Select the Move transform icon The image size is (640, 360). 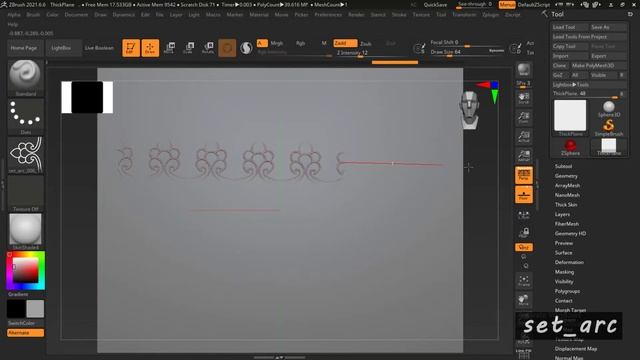tap(169, 48)
